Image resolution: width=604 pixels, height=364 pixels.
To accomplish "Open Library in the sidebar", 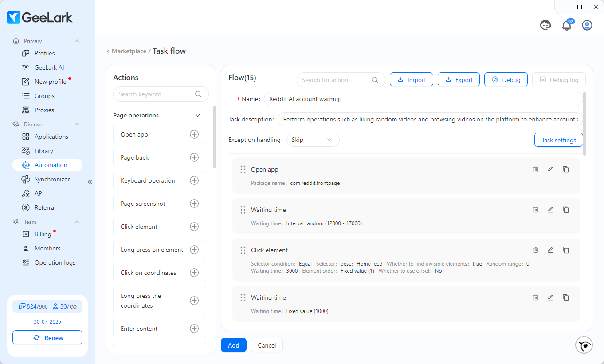I will (47, 151).
